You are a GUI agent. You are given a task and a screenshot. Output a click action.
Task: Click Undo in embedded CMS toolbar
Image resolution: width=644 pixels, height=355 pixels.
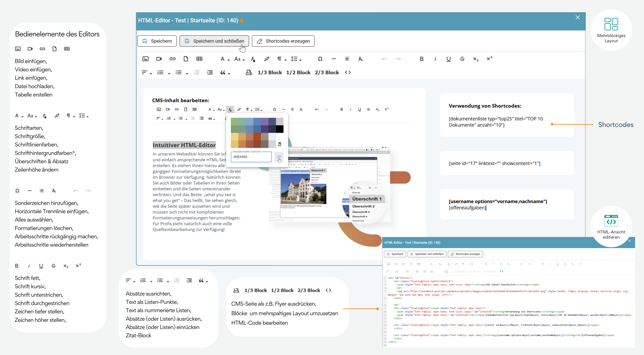[x=317, y=109]
